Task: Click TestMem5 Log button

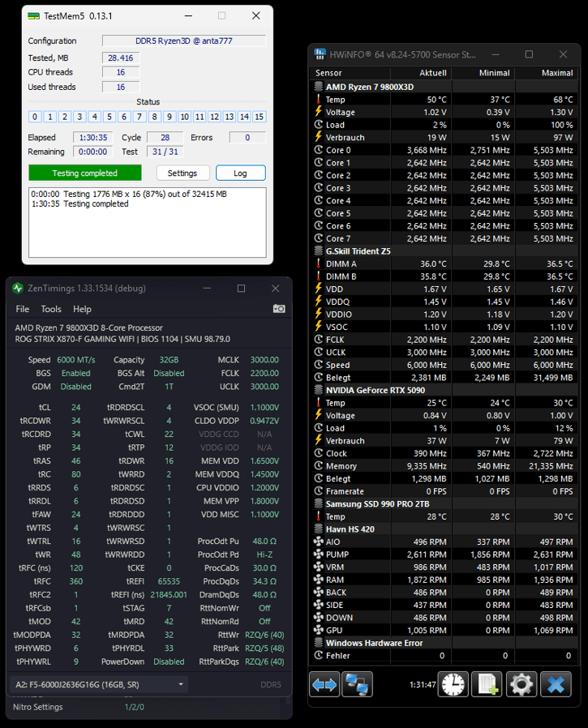Action: click(x=241, y=173)
